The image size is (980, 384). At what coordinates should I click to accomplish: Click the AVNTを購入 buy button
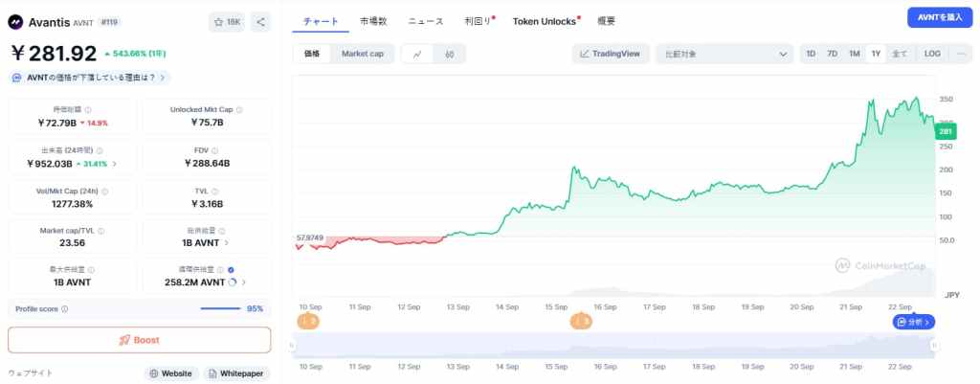940,17
